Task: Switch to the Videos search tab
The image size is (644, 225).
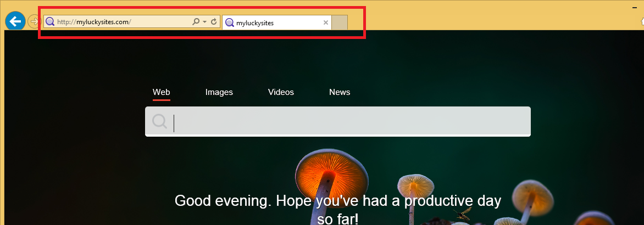Action: 281,92
